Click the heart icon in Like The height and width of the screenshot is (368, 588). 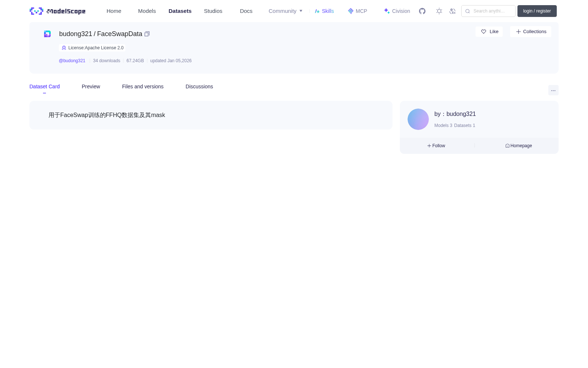pos(484,32)
